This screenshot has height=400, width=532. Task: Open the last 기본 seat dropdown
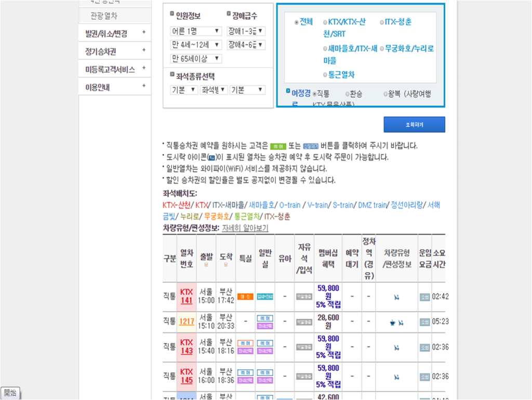[247, 90]
